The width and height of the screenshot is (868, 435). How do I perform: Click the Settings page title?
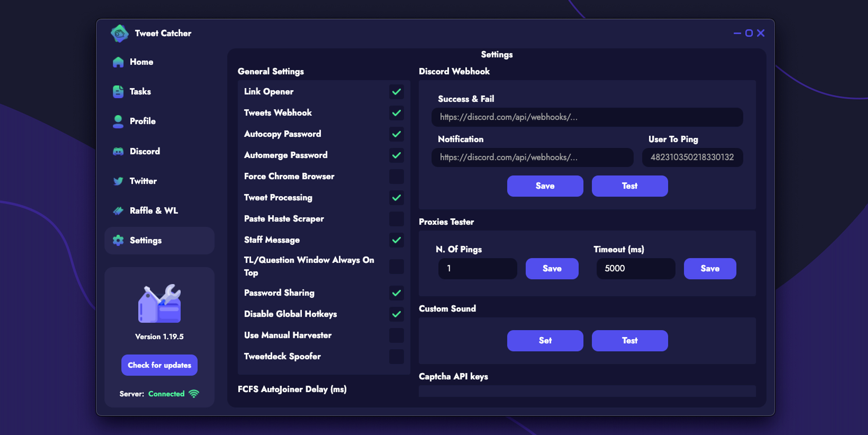pyautogui.click(x=497, y=55)
